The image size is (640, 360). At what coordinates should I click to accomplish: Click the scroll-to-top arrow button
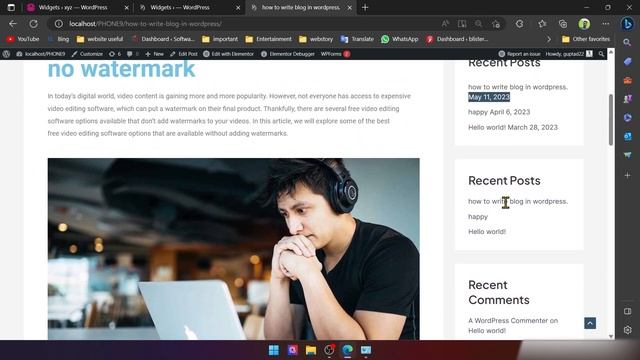590,323
